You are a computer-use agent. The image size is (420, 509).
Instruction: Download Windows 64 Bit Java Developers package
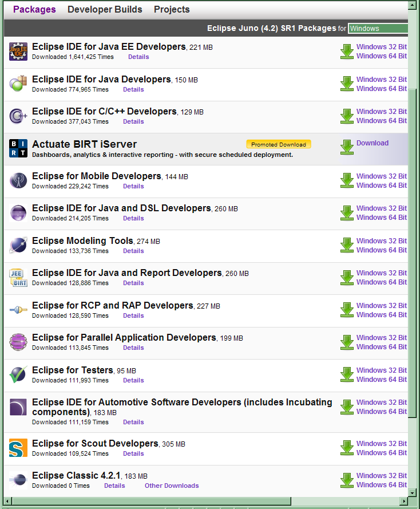(382, 88)
